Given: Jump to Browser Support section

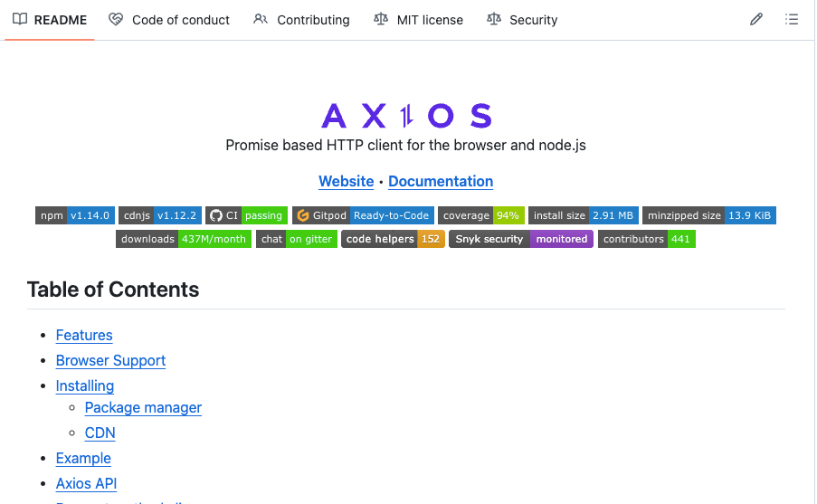Looking at the screenshot, I should click(110, 361).
